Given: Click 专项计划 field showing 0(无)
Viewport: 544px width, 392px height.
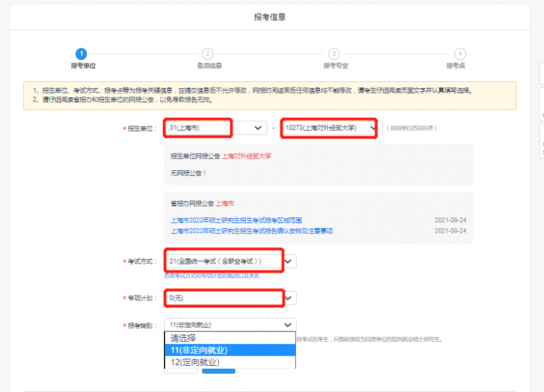Looking at the screenshot, I should (224, 298).
